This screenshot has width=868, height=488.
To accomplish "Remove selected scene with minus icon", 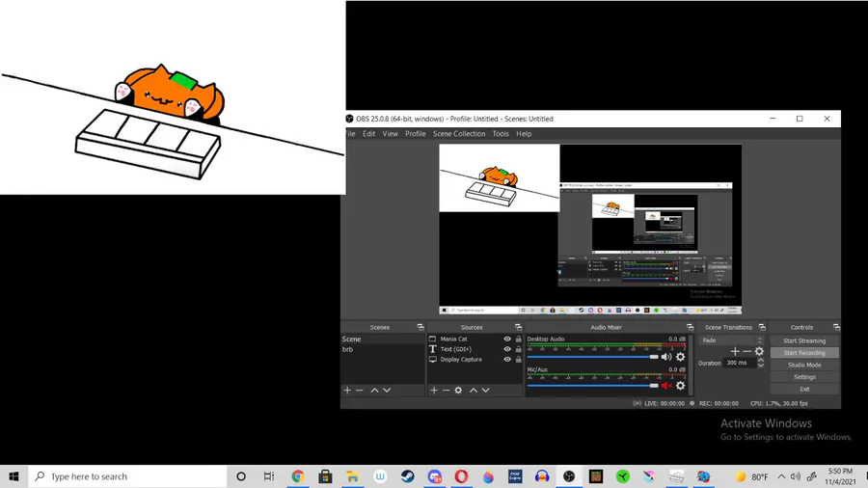I will click(x=360, y=390).
